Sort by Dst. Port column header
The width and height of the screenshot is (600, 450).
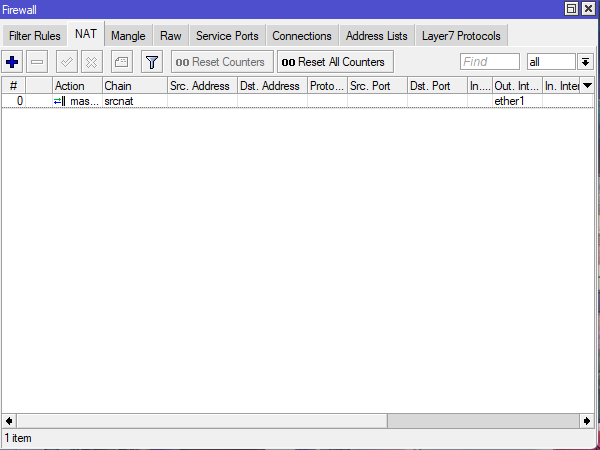[437, 86]
